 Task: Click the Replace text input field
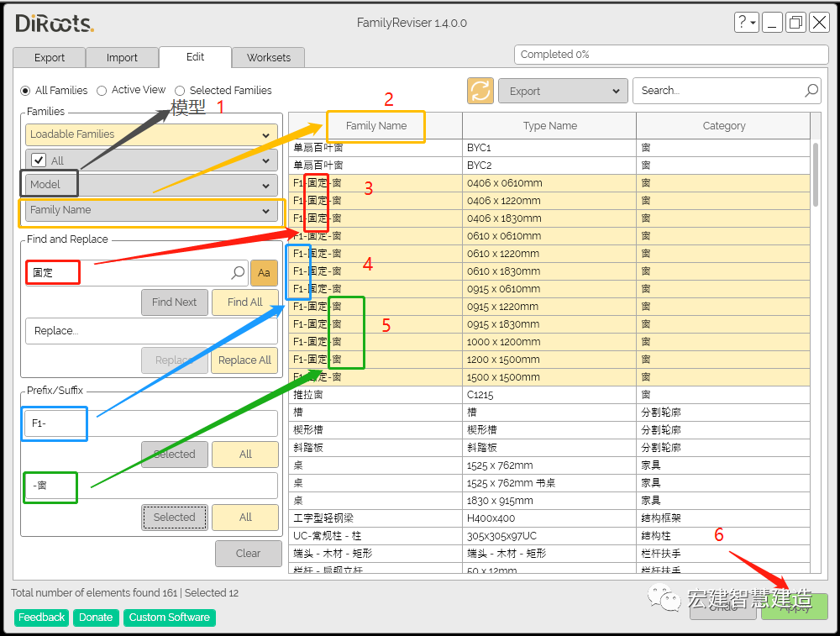151,331
